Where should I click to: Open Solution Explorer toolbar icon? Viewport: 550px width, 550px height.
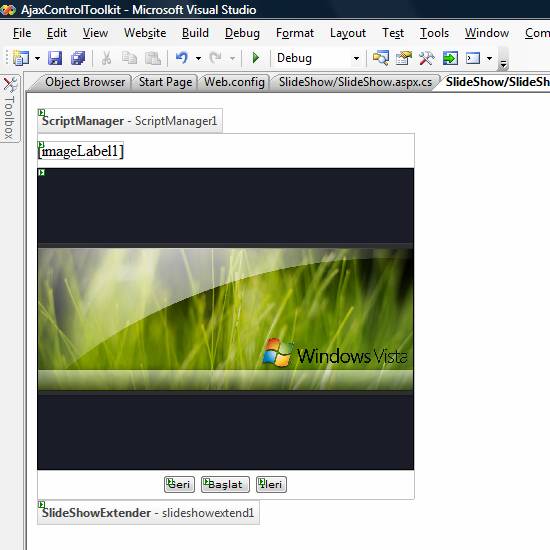coord(381,58)
